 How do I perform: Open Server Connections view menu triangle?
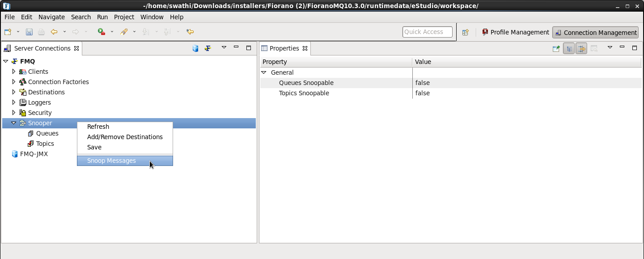(224, 47)
